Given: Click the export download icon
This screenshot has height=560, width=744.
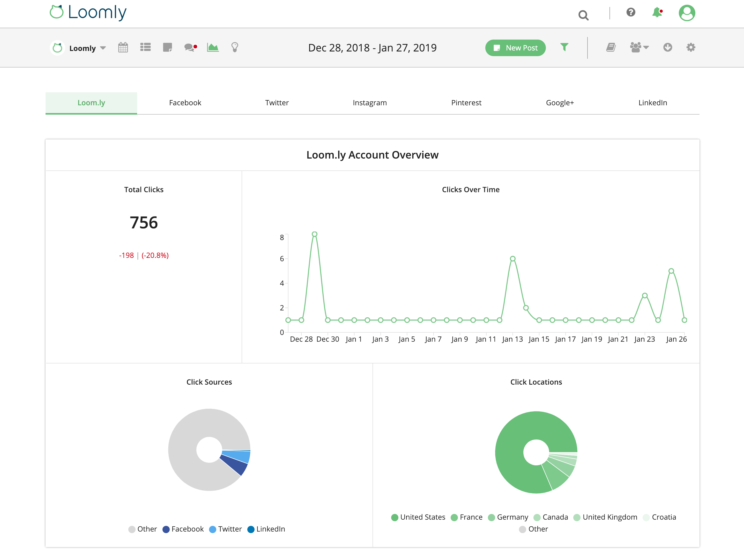Looking at the screenshot, I should (668, 47).
